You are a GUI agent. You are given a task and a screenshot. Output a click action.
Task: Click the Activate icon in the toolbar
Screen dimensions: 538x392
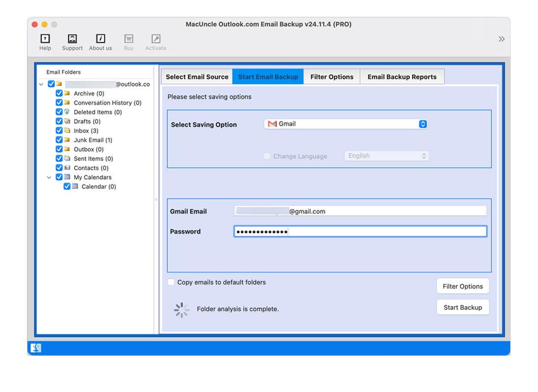[156, 41]
